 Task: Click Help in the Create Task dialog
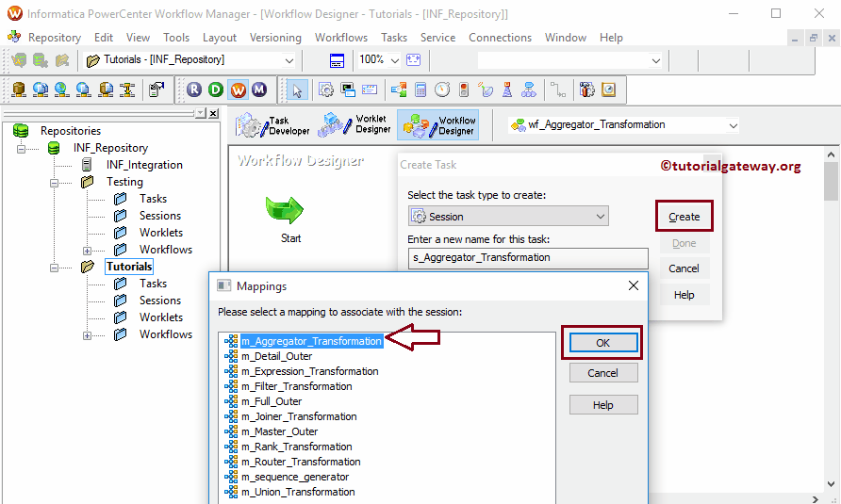(x=684, y=294)
